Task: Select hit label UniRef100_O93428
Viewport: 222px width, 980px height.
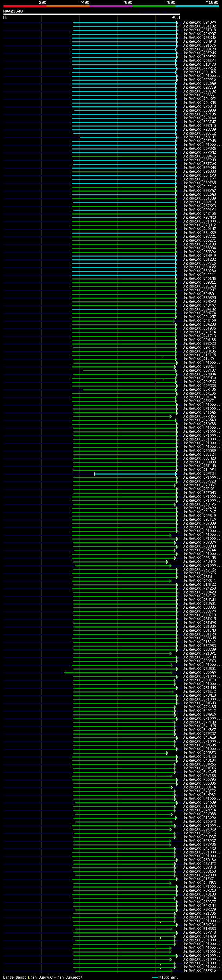Action: click(x=199, y=592)
